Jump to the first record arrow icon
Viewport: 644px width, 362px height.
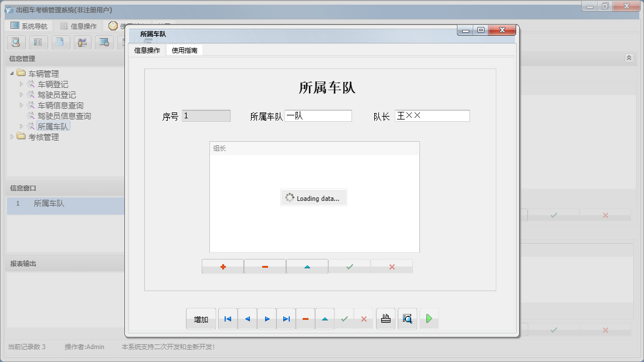pyautogui.click(x=228, y=318)
